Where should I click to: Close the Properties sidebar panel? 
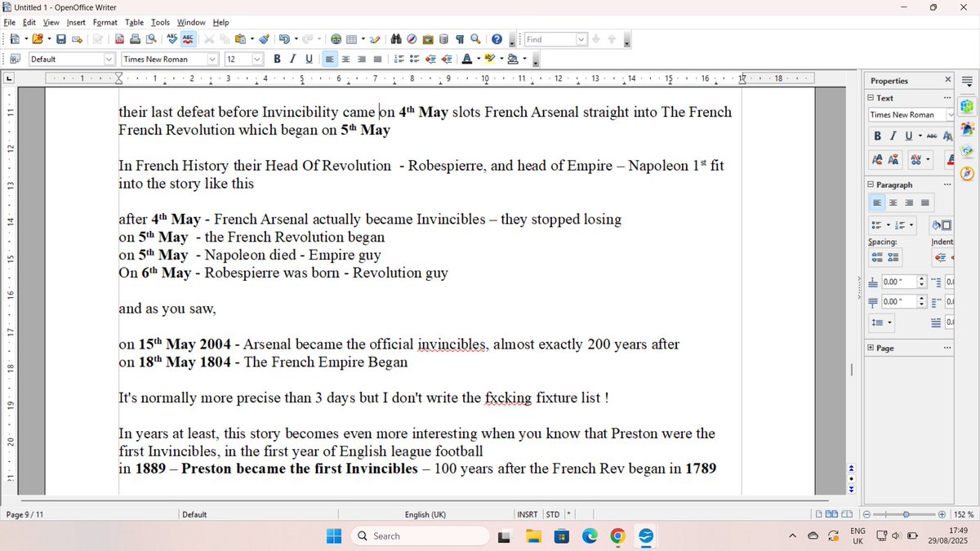pos(948,80)
